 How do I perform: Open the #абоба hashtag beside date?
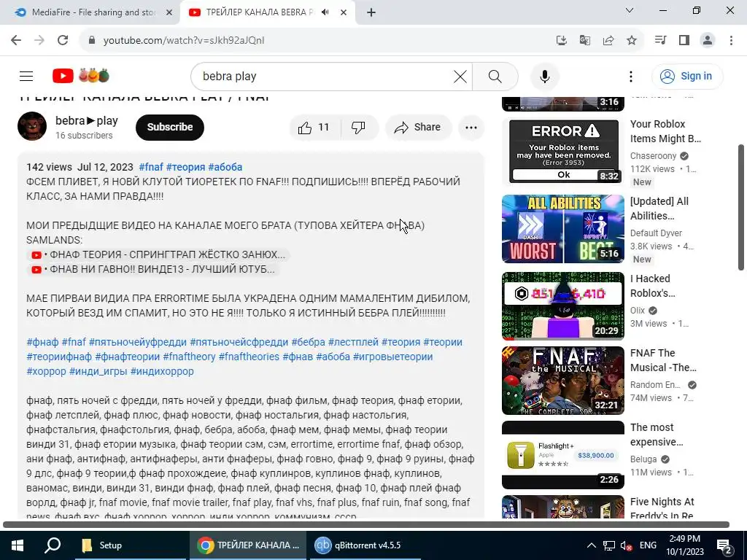pos(225,167)
